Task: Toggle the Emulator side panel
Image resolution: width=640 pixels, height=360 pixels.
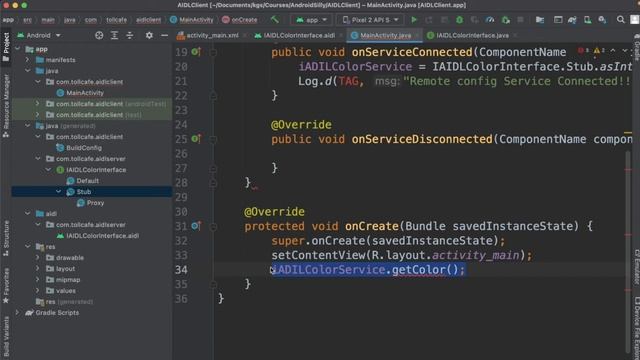Action: pyautogui.click(x=636, y=267)
